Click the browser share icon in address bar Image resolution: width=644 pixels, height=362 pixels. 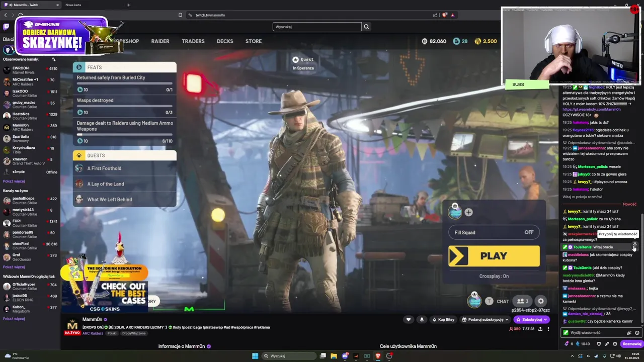pos(435,15)
